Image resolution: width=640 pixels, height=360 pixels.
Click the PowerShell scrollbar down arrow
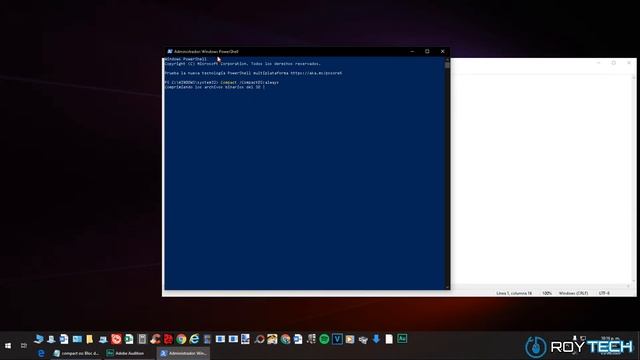(447, 287)
